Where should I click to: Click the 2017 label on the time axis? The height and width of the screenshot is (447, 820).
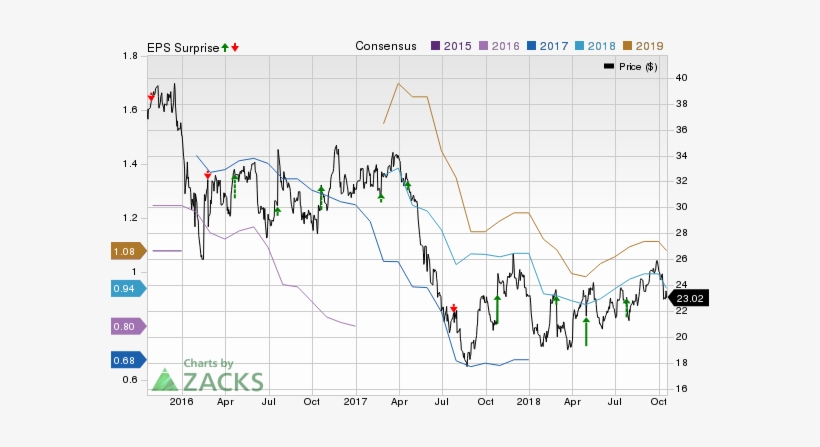[x=356, y=402]
